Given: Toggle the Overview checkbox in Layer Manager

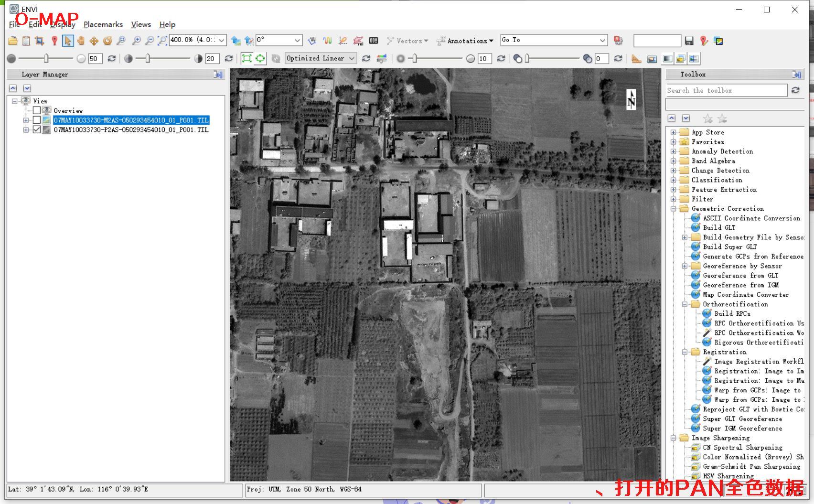Looking at the screenshot, I should click(x=37, y=110).
